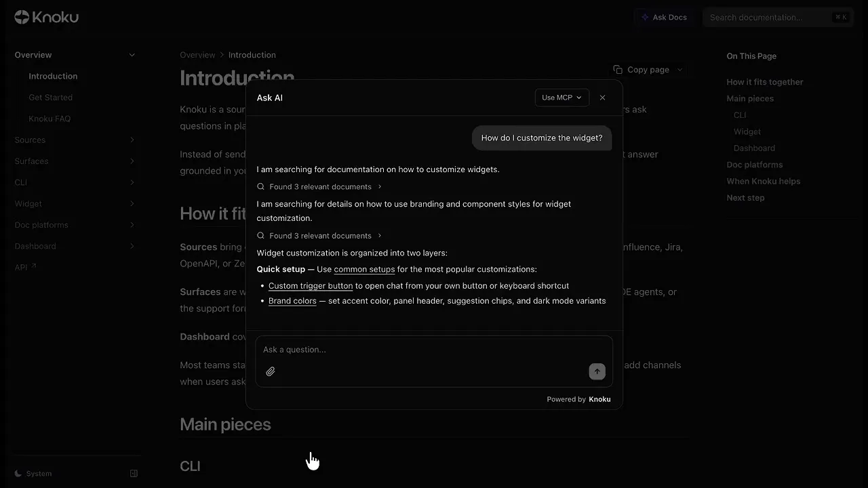Open the Knoku FAQ sidebar page
The image size is (868, 488).
click(x=50, y=119)
